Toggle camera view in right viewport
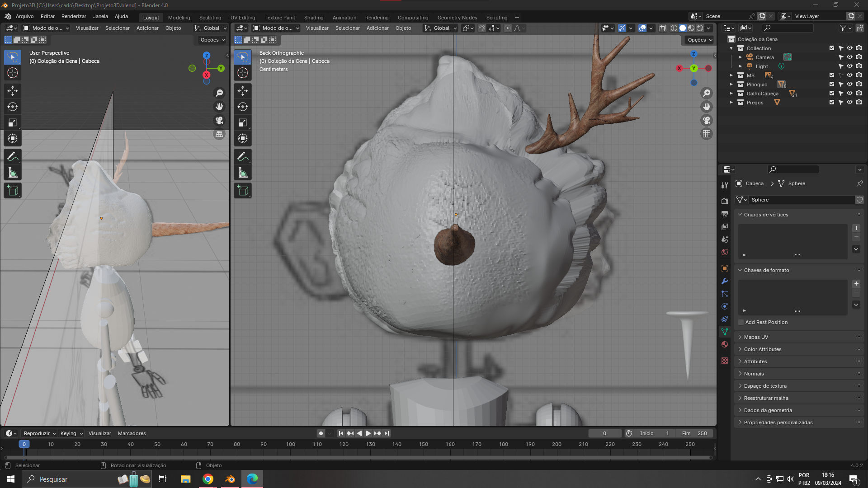Image resolution: width=868 pixels, height=488 pixels. point(706,120)
